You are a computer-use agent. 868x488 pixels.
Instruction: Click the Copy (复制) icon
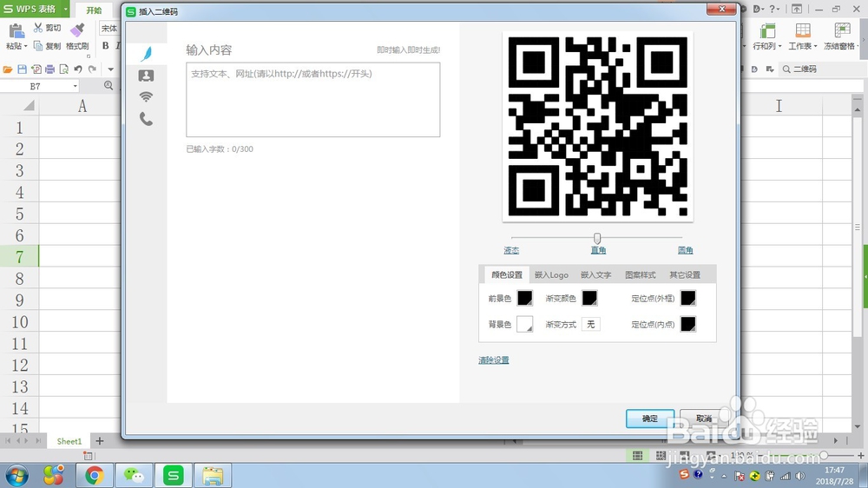click(38, 45)
